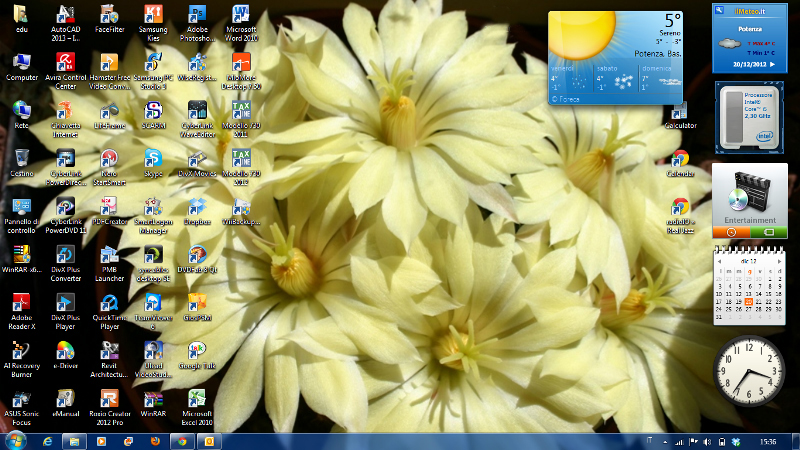Launch Microsoft Word 2010 shortcut
The image size is (800, 450).
pyautogui.click(x=241, y=23)
